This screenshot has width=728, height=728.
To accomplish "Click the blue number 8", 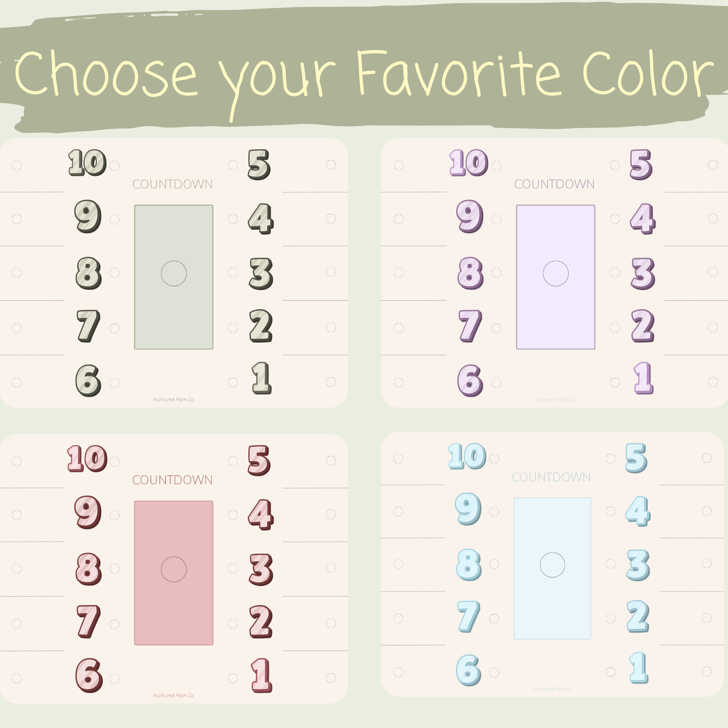I will click(x=468, y=565).
